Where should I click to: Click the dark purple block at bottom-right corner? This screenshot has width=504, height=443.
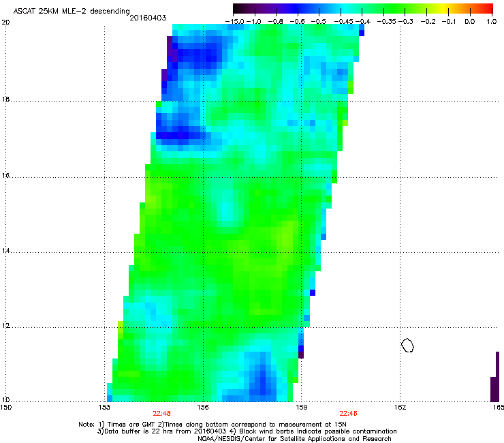pos(494,377)
